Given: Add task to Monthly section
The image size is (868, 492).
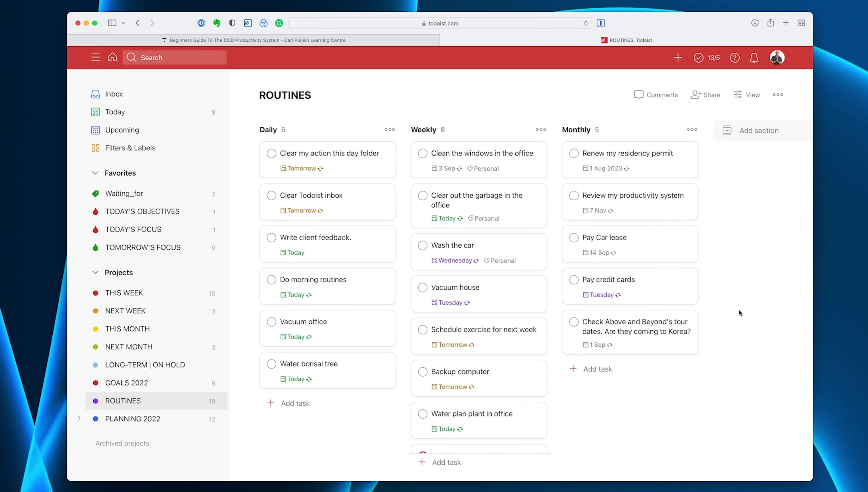Looking at the screenshot, I should (x=591, y=369).
